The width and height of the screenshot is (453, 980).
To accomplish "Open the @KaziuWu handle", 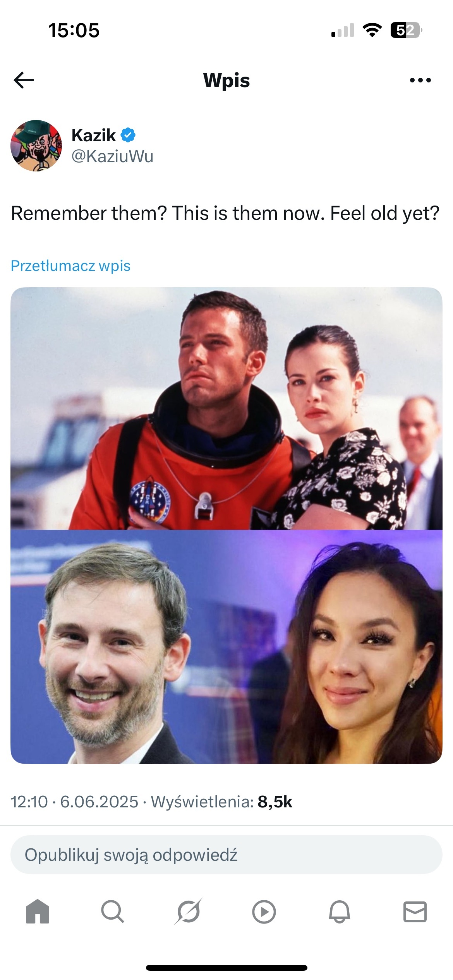I will (x=112, y=156).
